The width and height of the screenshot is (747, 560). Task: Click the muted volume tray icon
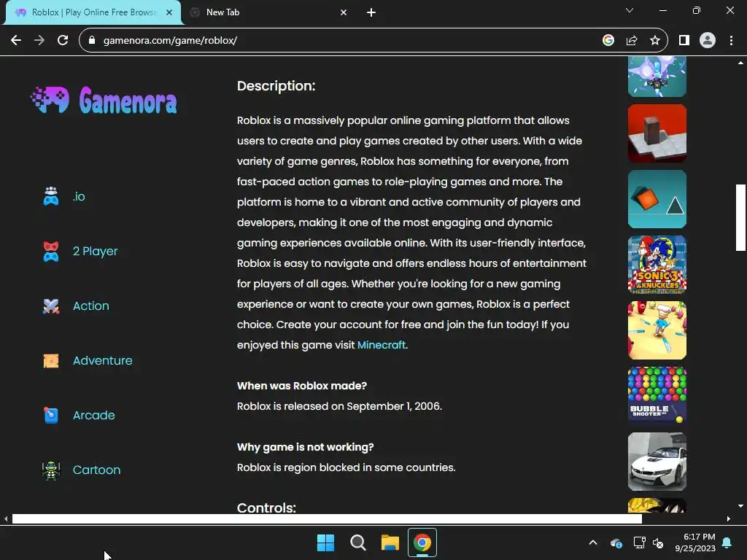(x=658, y=542)
